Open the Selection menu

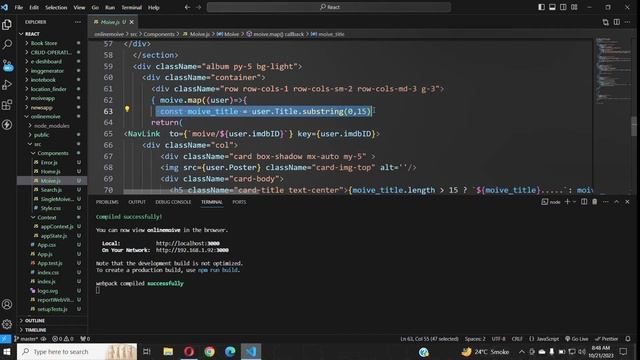(x=56, y=7)
